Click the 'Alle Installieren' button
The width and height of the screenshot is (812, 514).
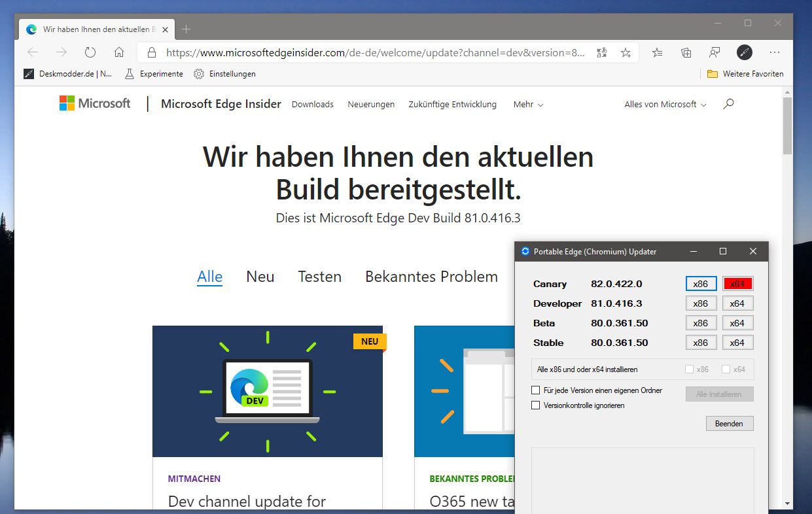(719, 394)
